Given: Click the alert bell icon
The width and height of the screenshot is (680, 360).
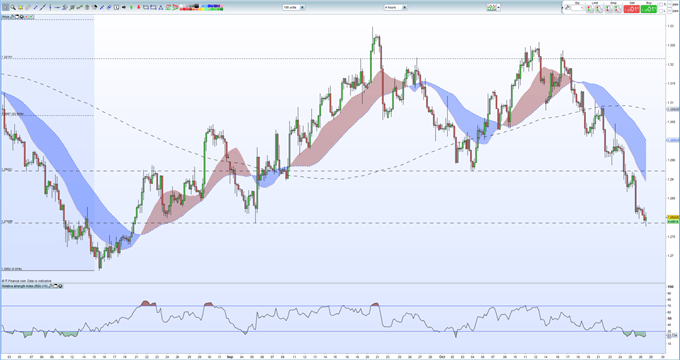Looking at the screenshot, I should [x=20, y=7].
